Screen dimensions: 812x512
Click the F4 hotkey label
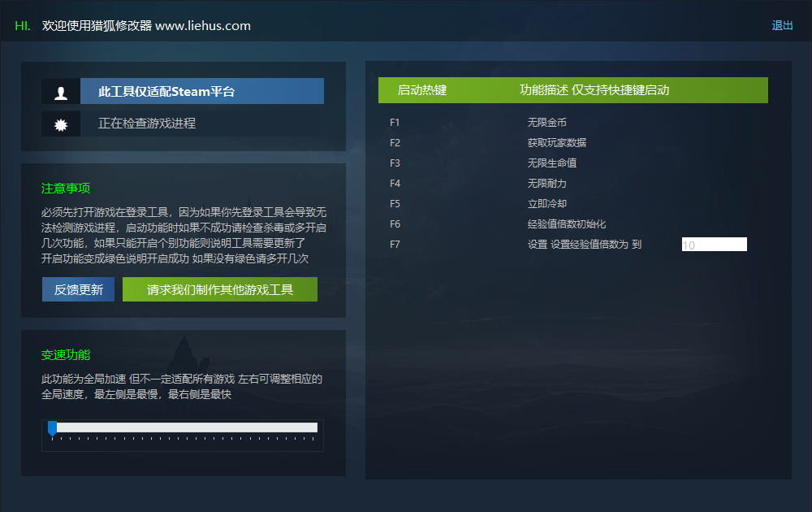tap(395, 184)
